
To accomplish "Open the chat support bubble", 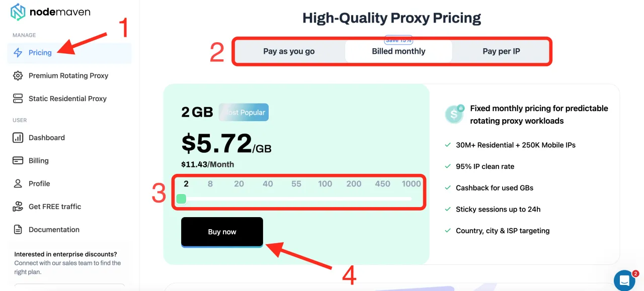I will click(624, 280).
